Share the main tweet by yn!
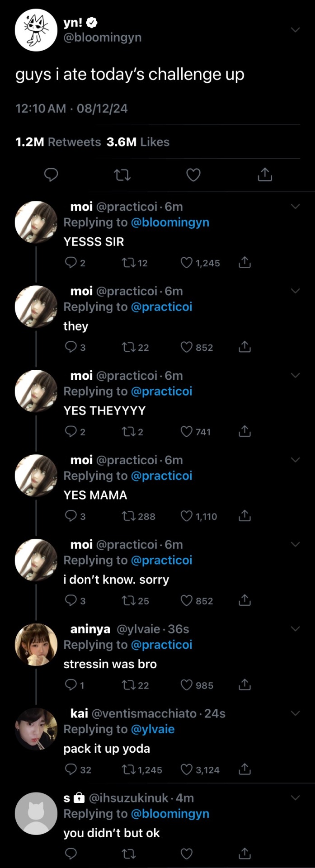The image size is (315, 868). pos(265,175)
